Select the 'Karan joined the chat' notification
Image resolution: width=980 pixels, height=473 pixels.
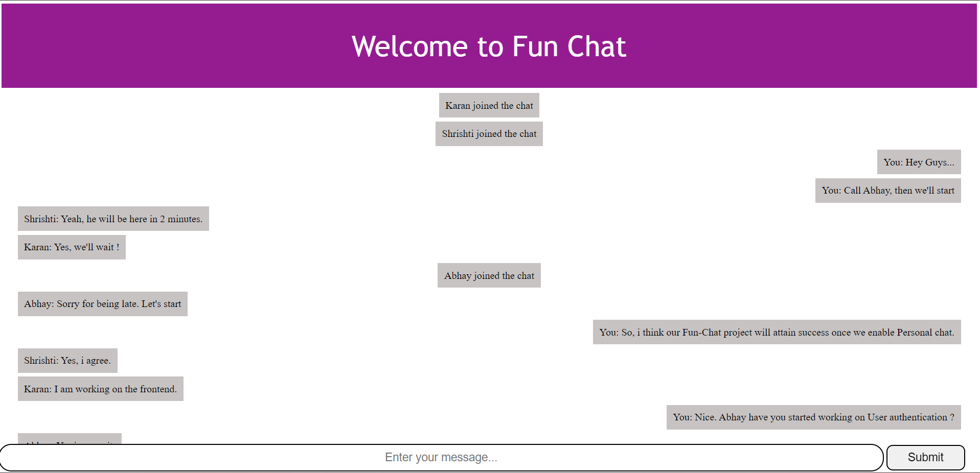(x=489, y=105)
